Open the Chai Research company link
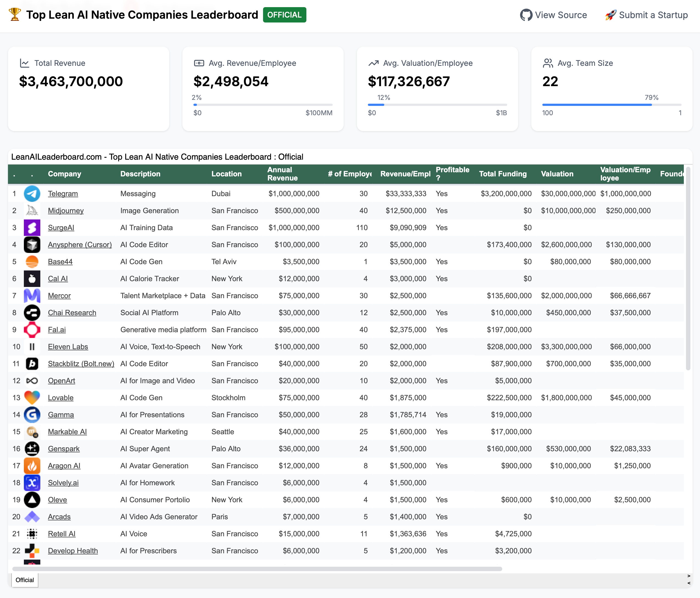The height and width of the screenshot is (598, 700). click(x=72, y=312)
